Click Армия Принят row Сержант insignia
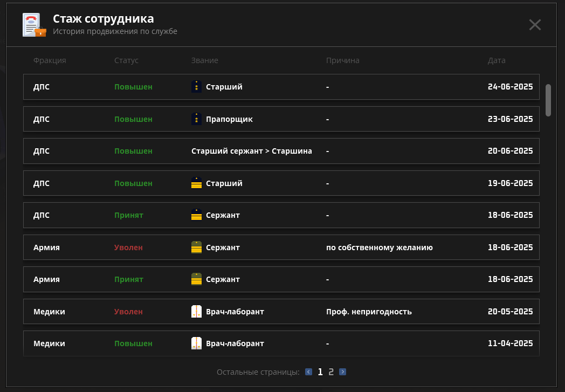Image resolution: width=565 pixels, height=392 pixels. [197, 279]
